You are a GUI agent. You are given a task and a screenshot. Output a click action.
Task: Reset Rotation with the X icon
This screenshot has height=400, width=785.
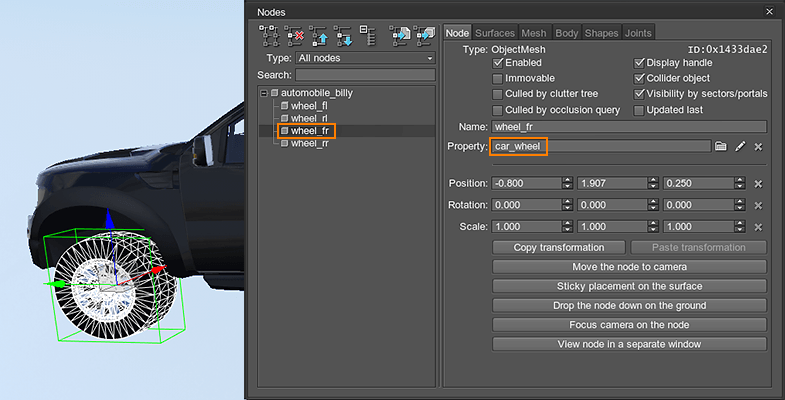758,205
